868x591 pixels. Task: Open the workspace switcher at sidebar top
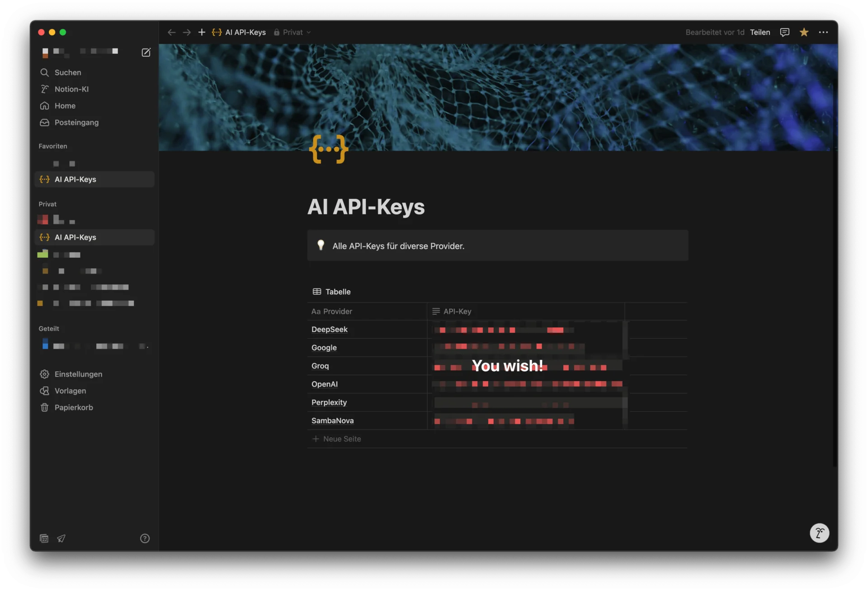(x=80, y=52)
